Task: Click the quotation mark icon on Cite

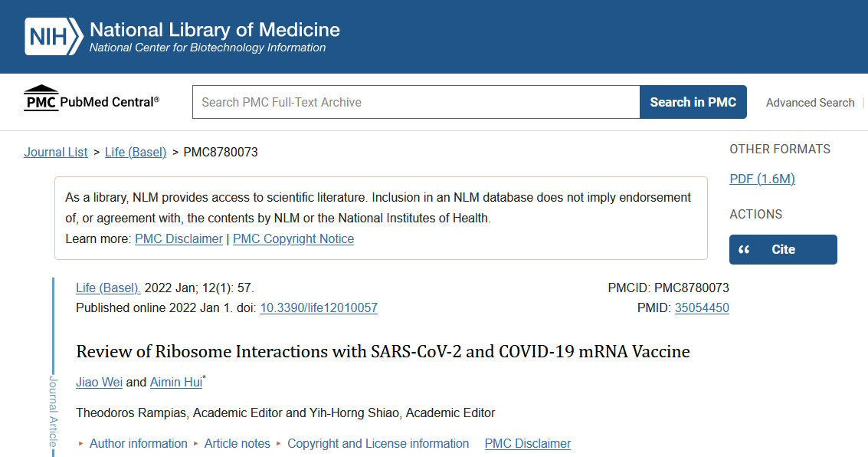Action: [x=744, y=249]
